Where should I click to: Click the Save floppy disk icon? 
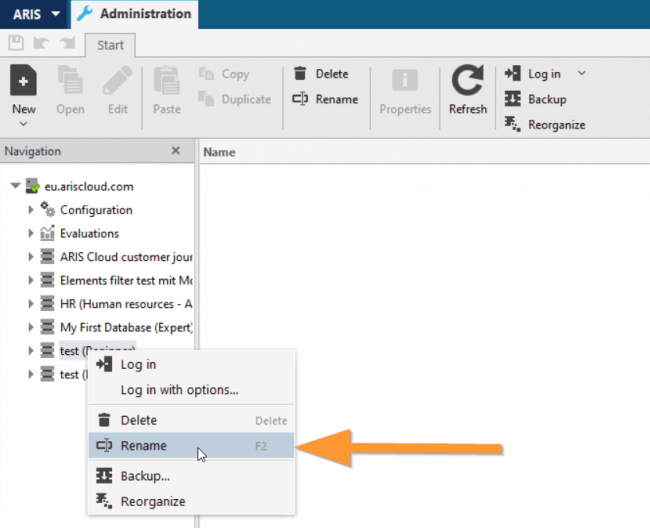pos(16,43)
